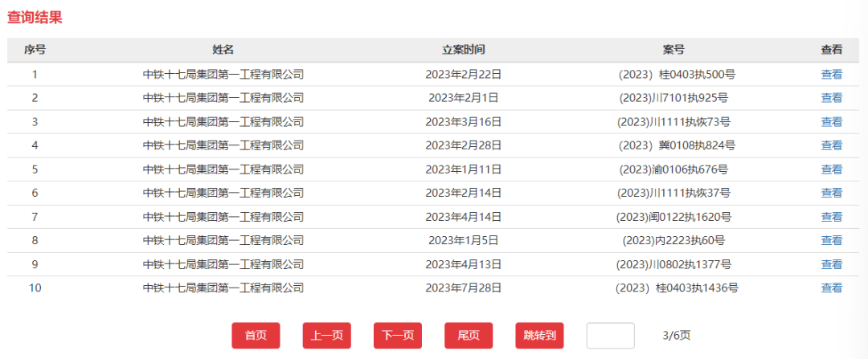View details for case 川0802执1377号
Screen dimensions: 868x359
tap(831, 264)
